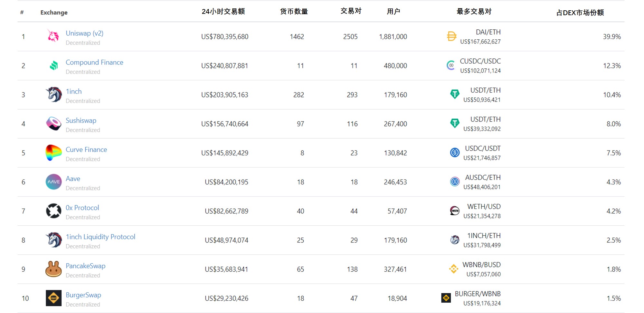Sort by the Exchange column header
Image resolution: width=644 pixels, height=313 pixels.
[54, 13]
